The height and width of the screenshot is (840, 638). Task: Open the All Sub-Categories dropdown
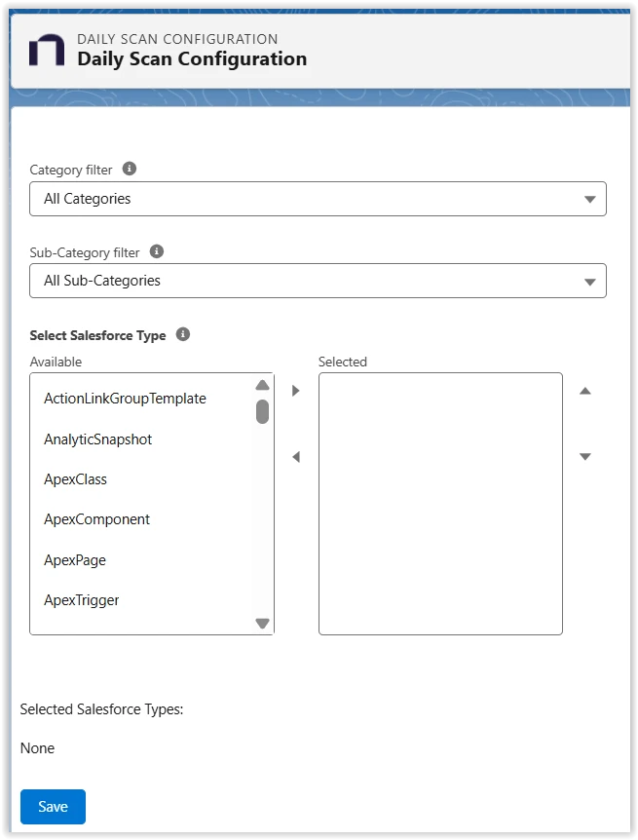[x=319, y=281]
